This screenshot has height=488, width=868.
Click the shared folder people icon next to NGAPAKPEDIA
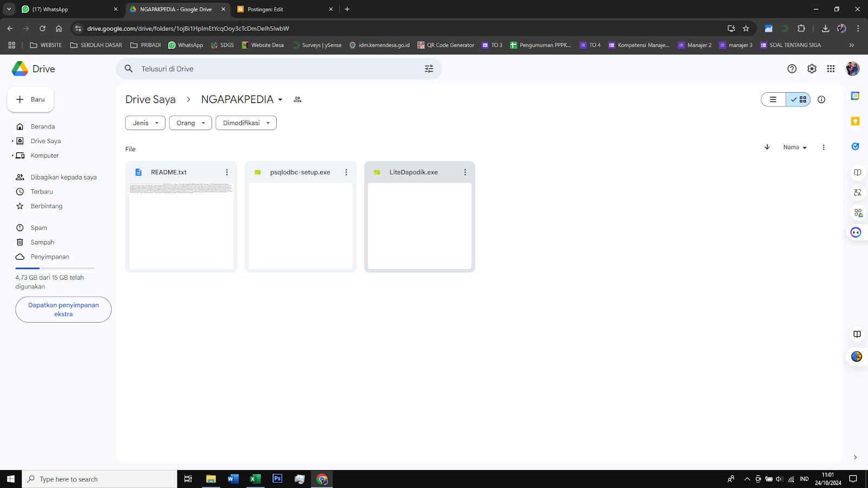coord(297,100)
